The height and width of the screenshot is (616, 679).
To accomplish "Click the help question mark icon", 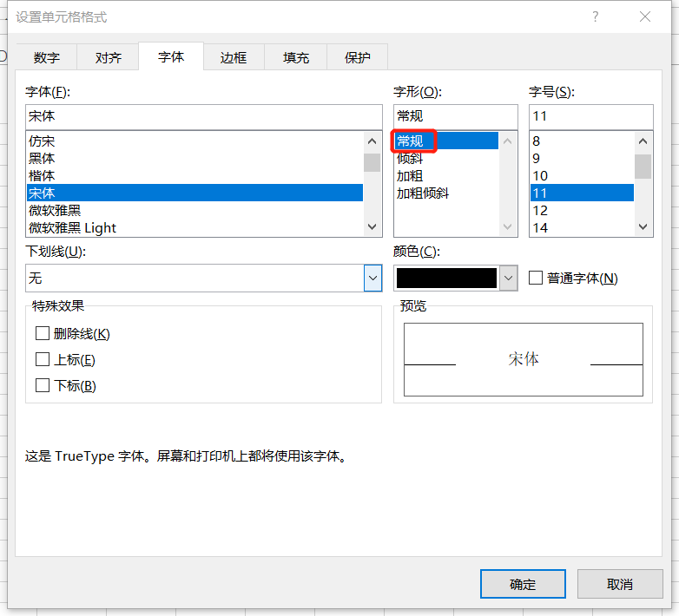I will pos(596,16).
